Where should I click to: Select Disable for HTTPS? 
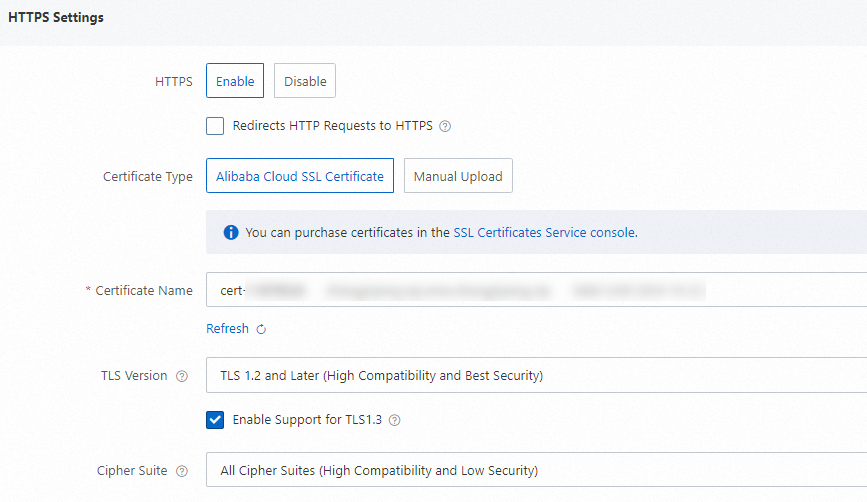pyautogui.click(x=305, y=82)
